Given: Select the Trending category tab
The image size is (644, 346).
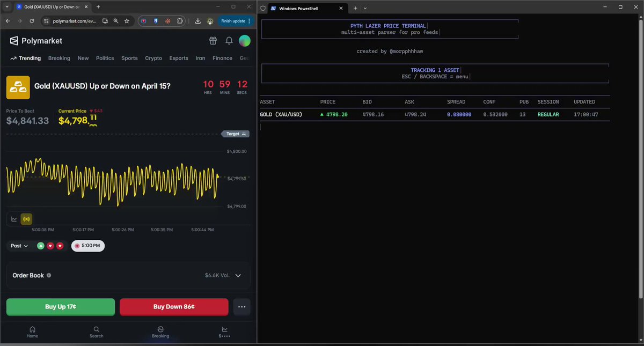Looking at the screenshot, I should click(25, 58).
